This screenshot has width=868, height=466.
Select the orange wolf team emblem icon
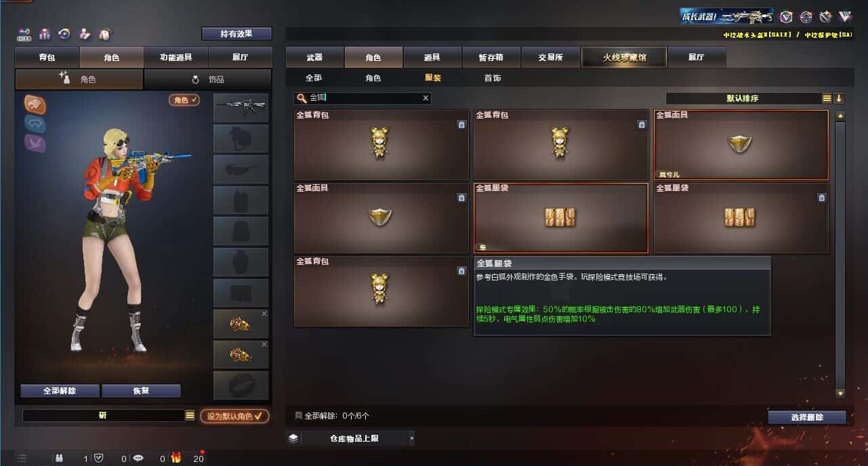[x=35, y=104]
